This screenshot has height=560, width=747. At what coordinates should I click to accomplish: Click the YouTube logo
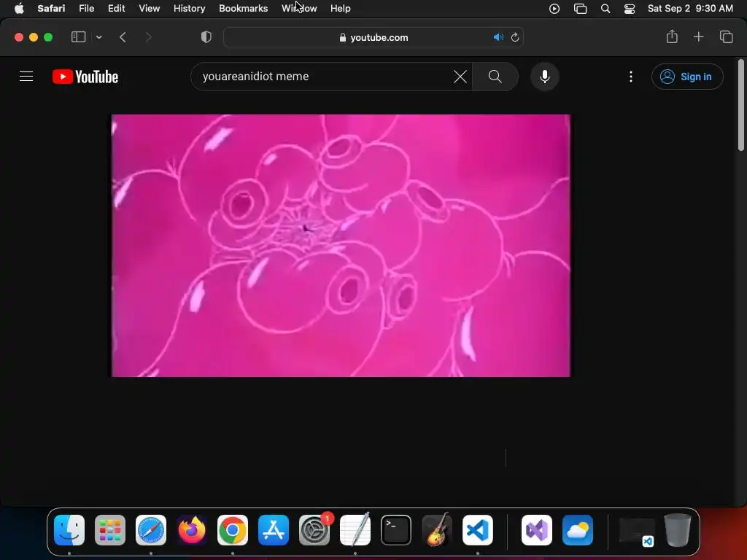point(85,77)
